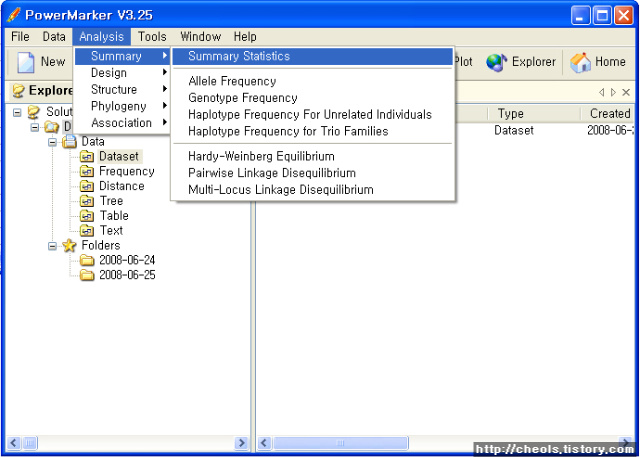
Task: Run Hardy-Weinberg Equilibrium analysis
Action: point(313,156)
